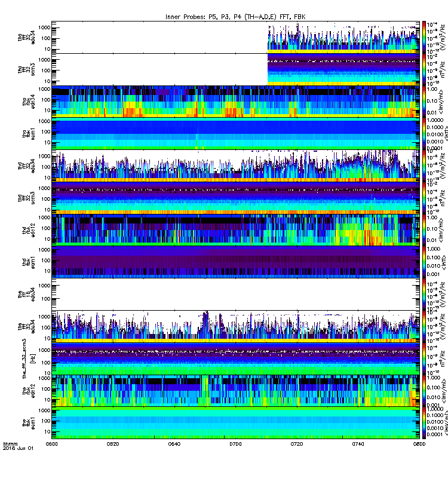Click the 0600 time axis label

point(52,444)
